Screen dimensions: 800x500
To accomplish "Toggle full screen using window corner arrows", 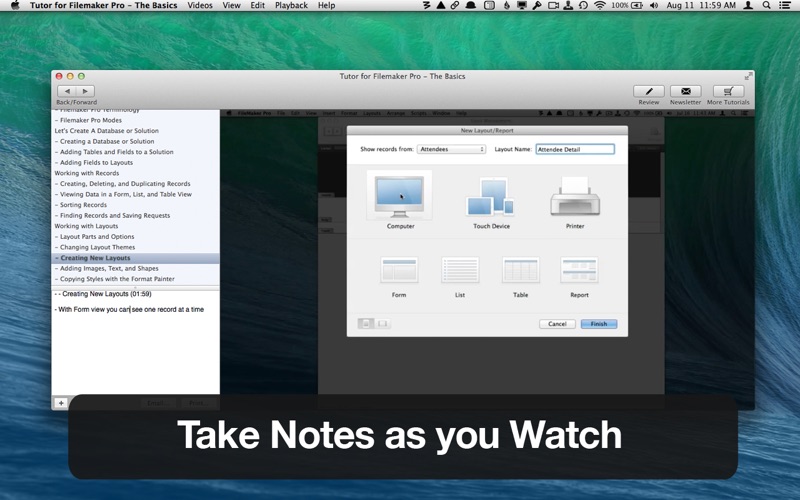I will pos(748,76).
